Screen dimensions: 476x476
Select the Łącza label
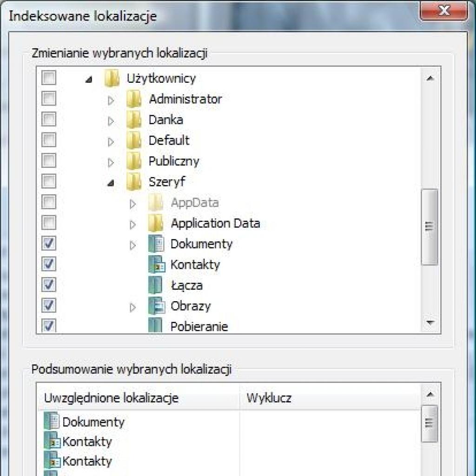point(187,285)
